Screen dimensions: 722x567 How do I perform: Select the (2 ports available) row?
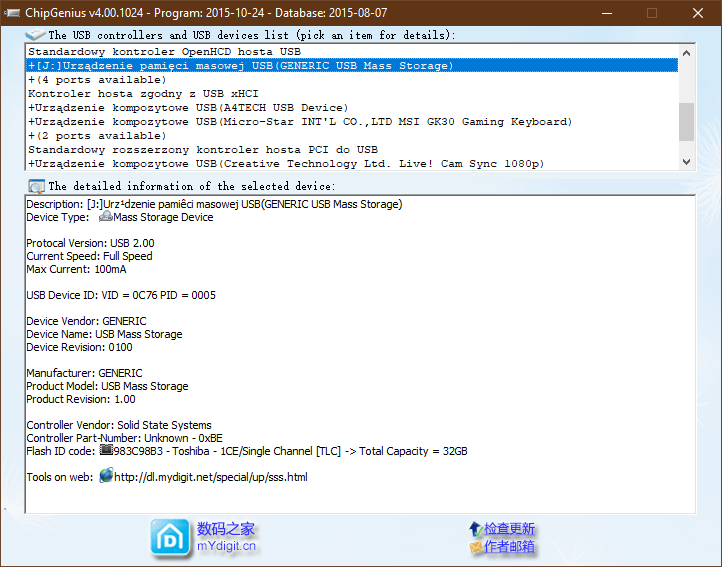pos(352,136)
